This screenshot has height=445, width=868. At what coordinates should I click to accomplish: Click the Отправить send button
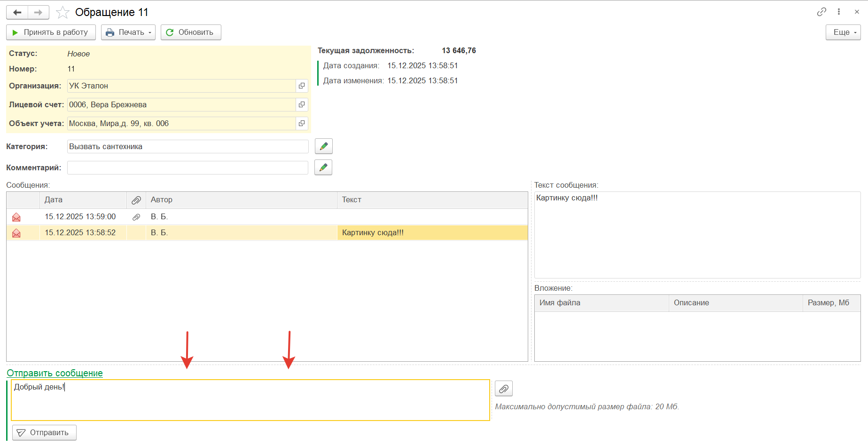44,432
